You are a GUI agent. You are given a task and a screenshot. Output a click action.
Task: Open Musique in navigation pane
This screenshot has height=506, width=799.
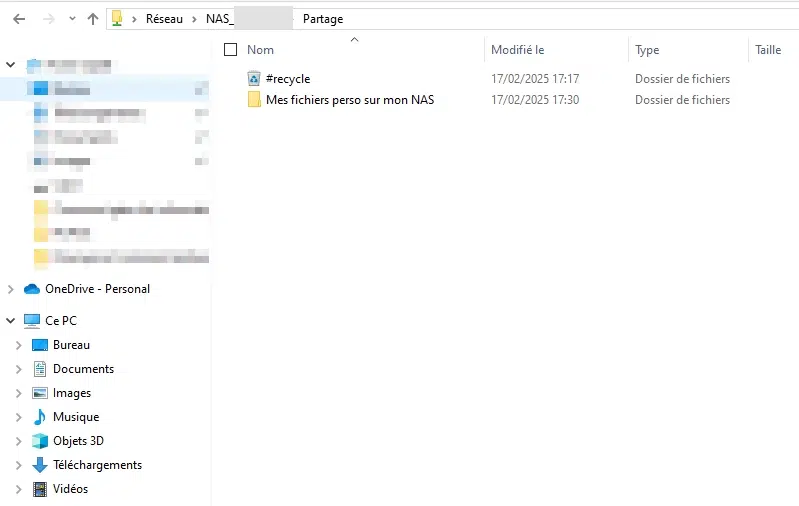pyautogui.click(x=76, y=417)
